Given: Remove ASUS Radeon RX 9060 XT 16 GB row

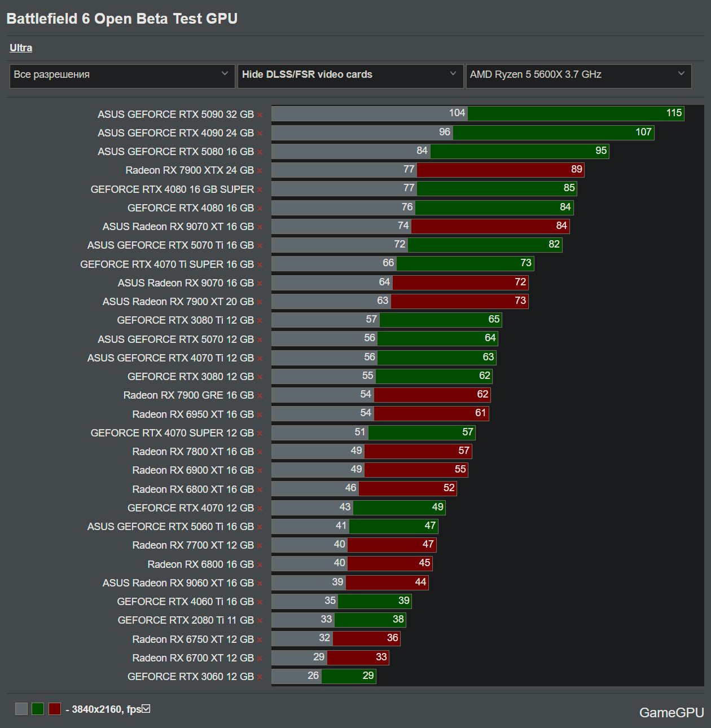Looking at the screenshot, I should point(260,584).
